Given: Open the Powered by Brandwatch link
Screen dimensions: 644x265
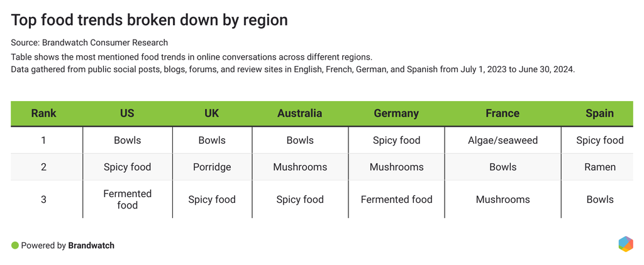Looking at the screenshot, I should (x=68, y=246).
